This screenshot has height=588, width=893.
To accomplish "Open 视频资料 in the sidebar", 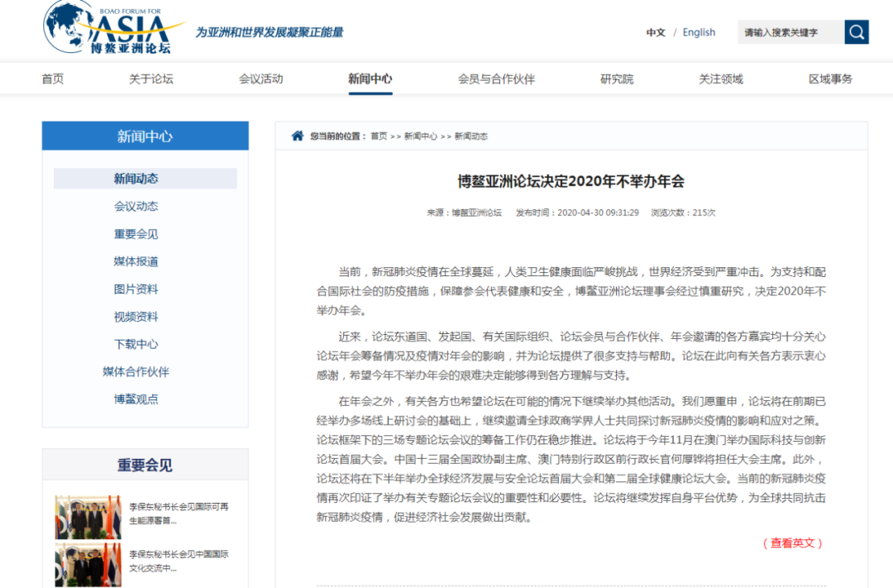I will (136, 317).
